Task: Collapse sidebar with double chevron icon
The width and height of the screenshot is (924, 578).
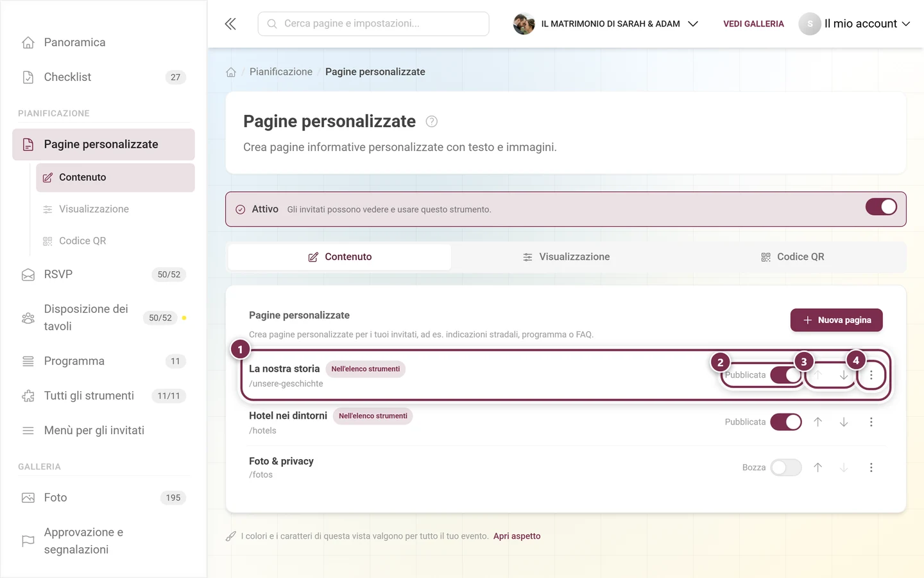Action: tap(230, 24)
